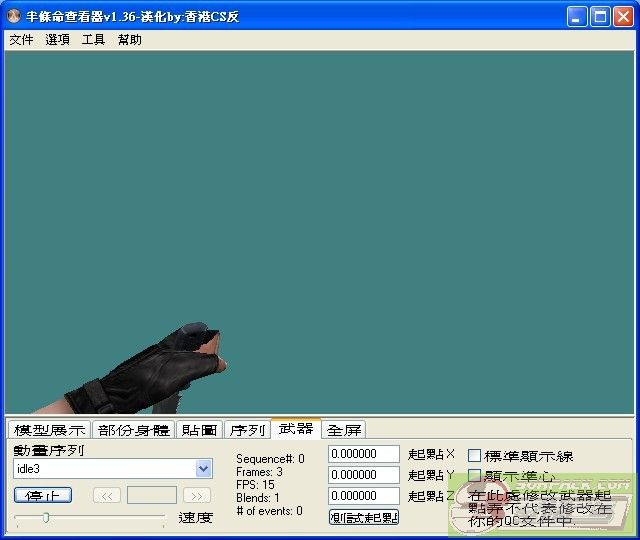Step back with the << frame button

tap(107, 496)
